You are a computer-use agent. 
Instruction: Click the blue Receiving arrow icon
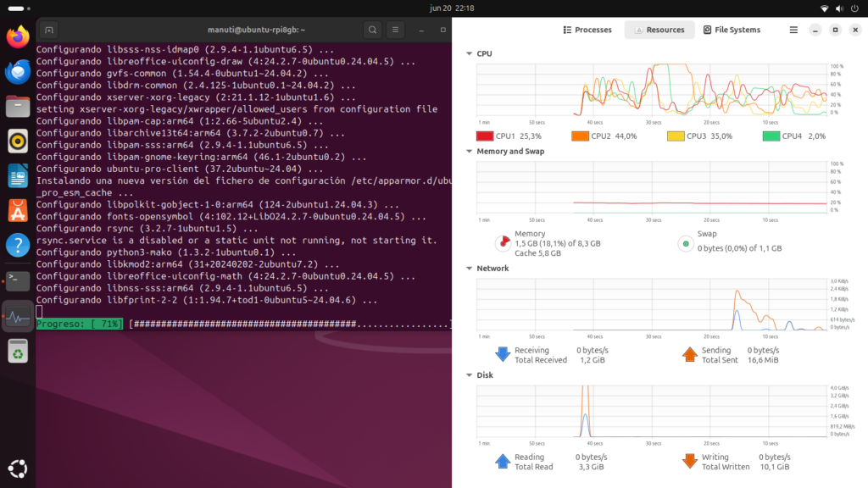pos(503,354)
